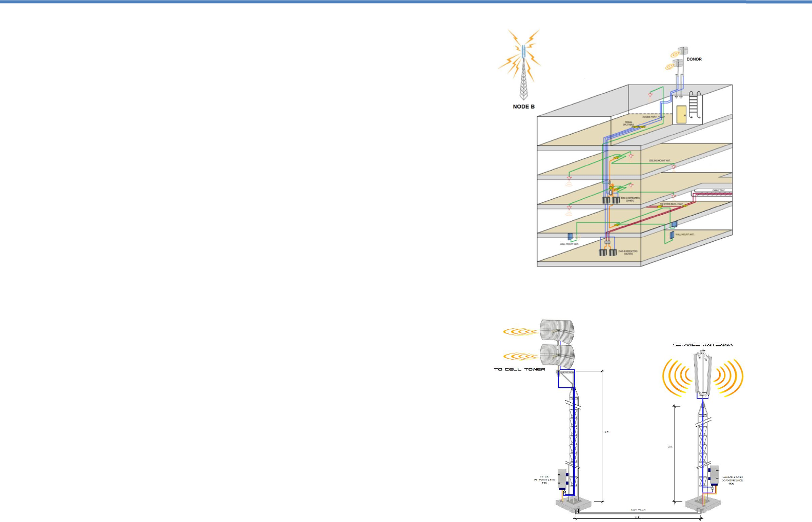Screen dimensions: 812x522
Task: Click the "NODE B" label
Action: 523,107
